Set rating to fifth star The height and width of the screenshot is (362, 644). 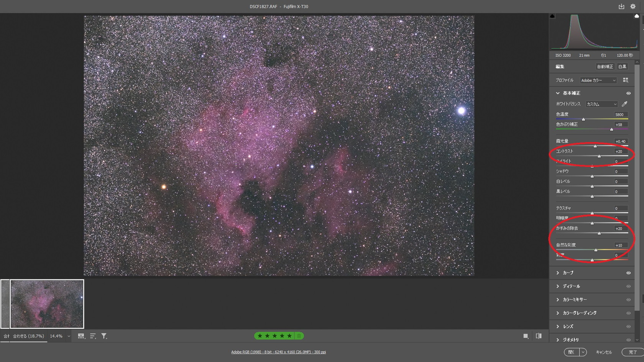[x=289, y=336]
